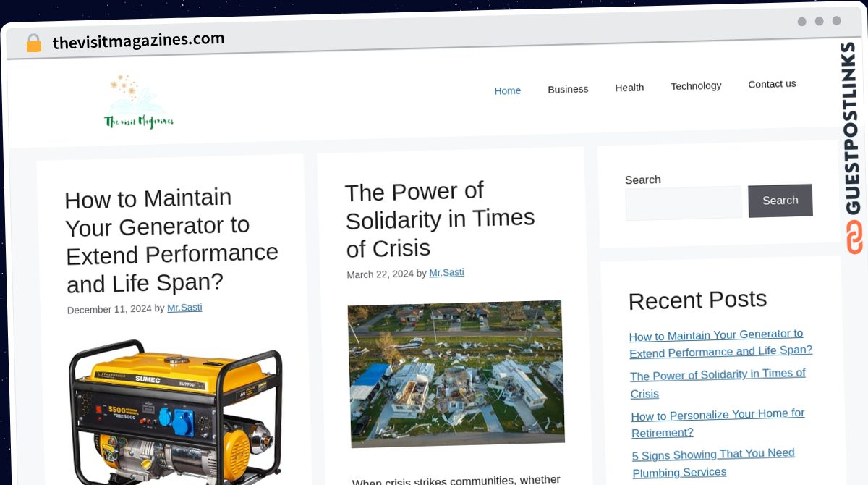The height and width of the screenshot is (485, 868).
Task: Open generator maintenance article title
Action: click(171, 240)
